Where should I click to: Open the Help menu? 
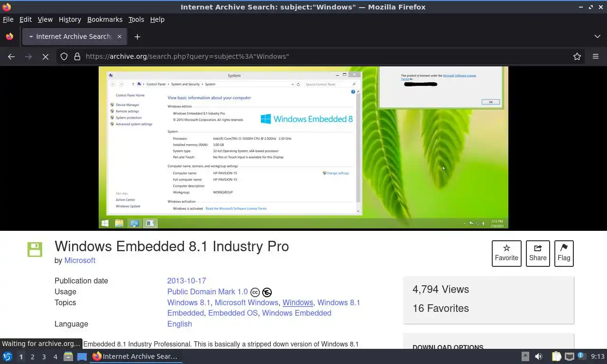coord(157,19)
